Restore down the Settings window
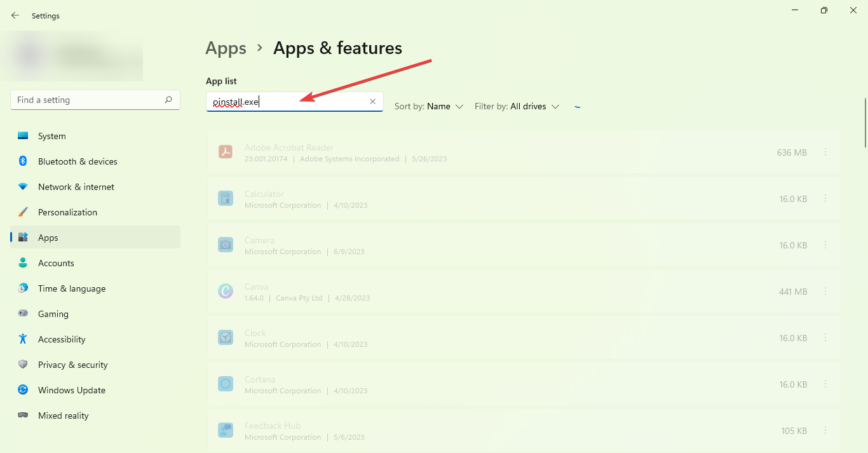Screen dimensions: 868x453 point(824,10)
